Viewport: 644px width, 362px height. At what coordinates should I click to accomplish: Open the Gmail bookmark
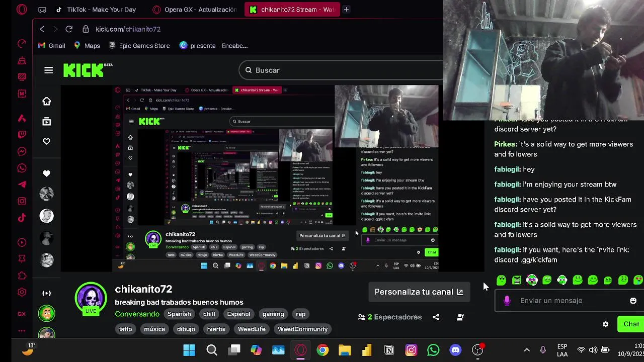click(x=51, y=46)
